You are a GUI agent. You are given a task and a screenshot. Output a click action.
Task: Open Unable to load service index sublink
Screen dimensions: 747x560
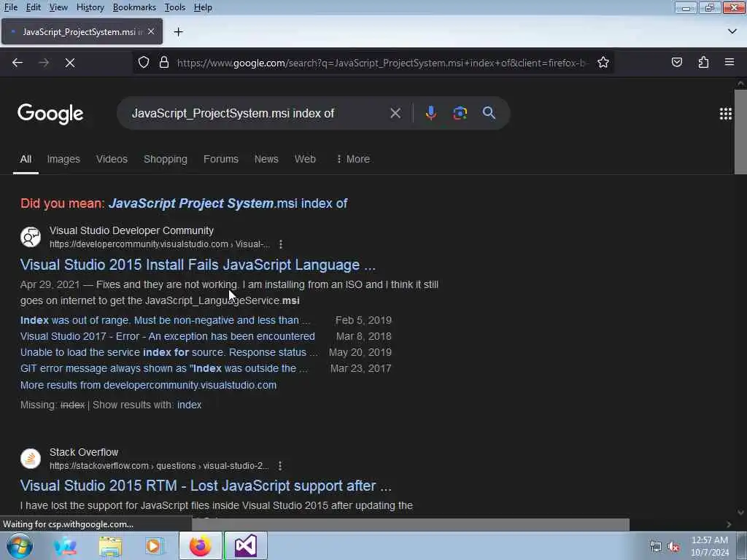click(x=169, y=352)
